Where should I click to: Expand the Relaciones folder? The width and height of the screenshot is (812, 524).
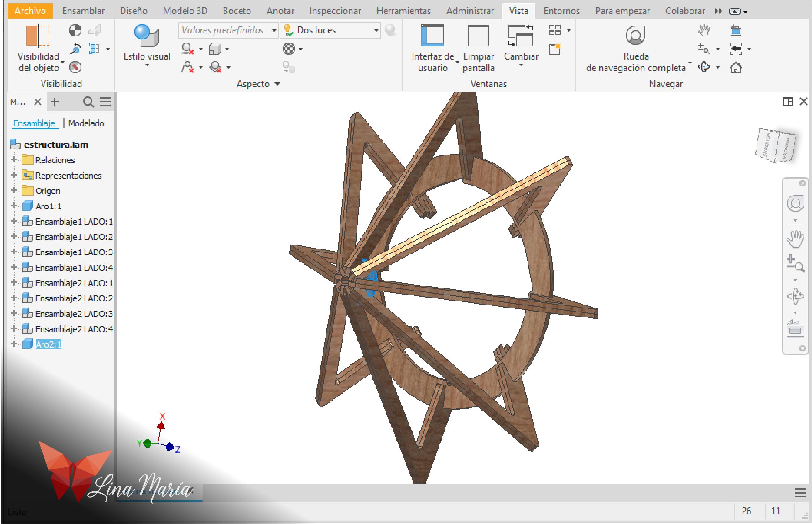(14, 159)
